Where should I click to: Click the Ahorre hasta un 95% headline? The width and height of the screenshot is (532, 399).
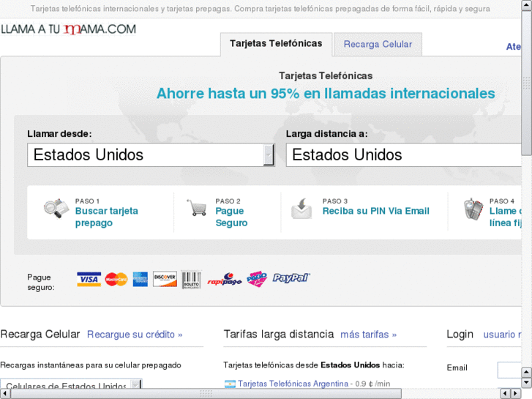(x=326, y=94)
